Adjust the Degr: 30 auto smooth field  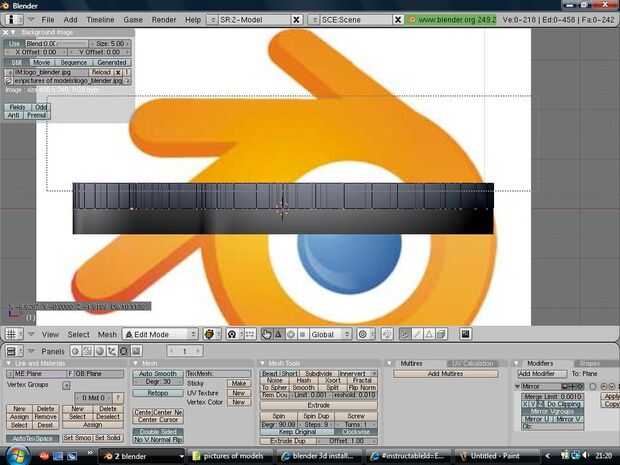coord(158,382)
